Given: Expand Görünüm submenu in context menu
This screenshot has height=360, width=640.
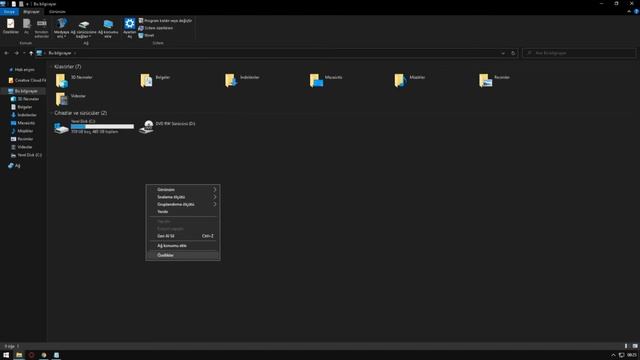Looking at the screenshot, I should tap(183, 189).
